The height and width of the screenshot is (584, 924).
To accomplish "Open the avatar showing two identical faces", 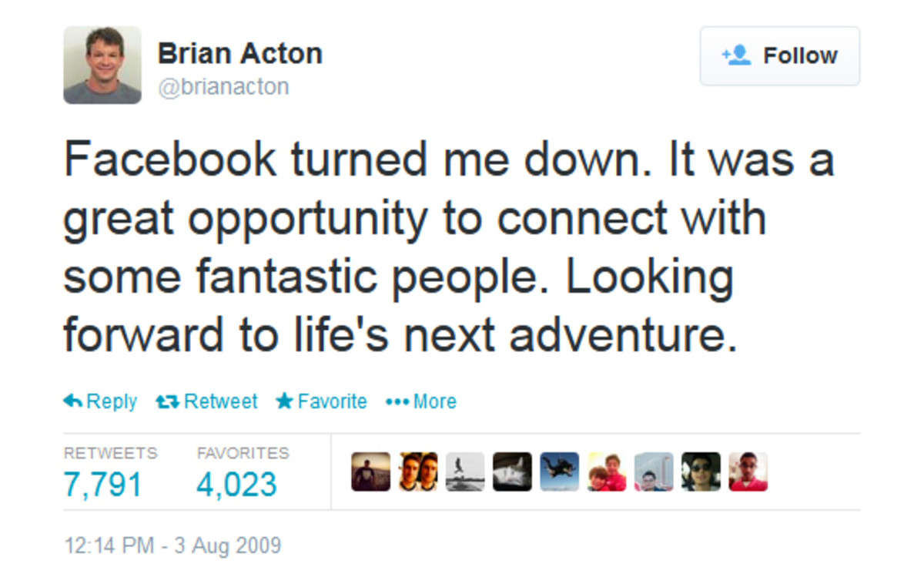I will (418, 472).
